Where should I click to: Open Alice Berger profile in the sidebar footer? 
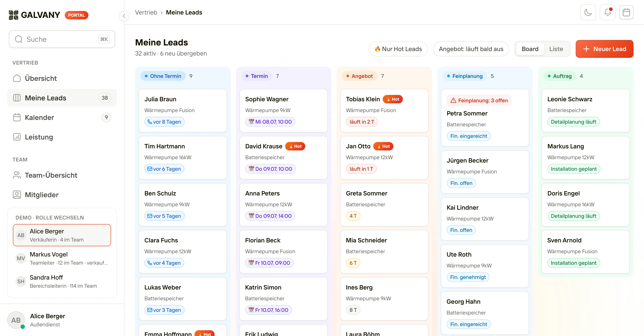(62, 320)
